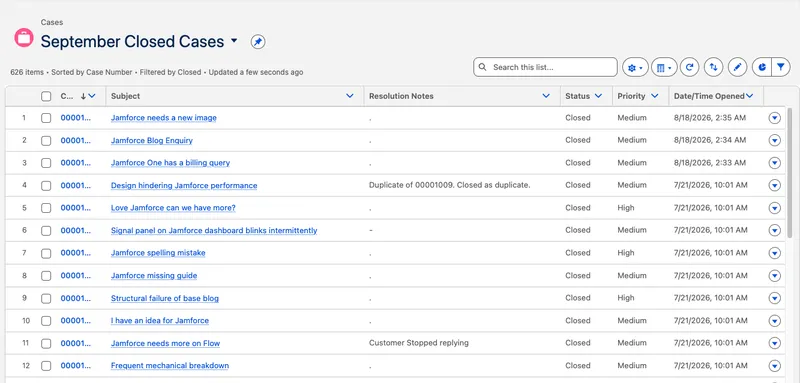Open Frequent mechanical breakdown case
The height and width of the screenshot is (383, 800).
tap(170, 366)
